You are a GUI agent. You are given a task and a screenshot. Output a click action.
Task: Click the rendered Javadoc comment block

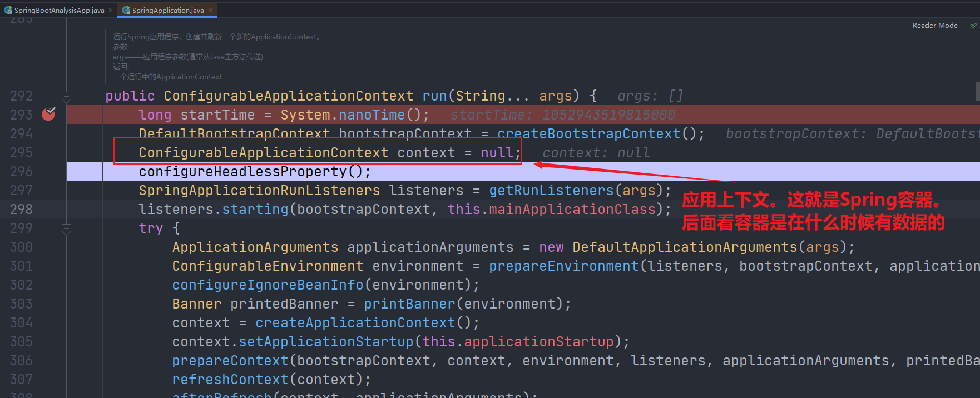click(x=217, y=57)
